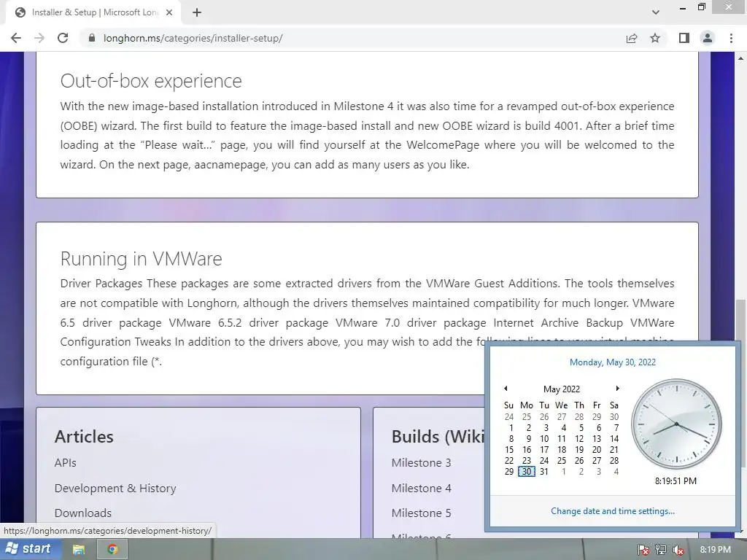Image resolution: width=747 pixels, height=560 pixels.
Task: Click Monday, May 30, 2022 date text
Action: (x=613, y=362)
